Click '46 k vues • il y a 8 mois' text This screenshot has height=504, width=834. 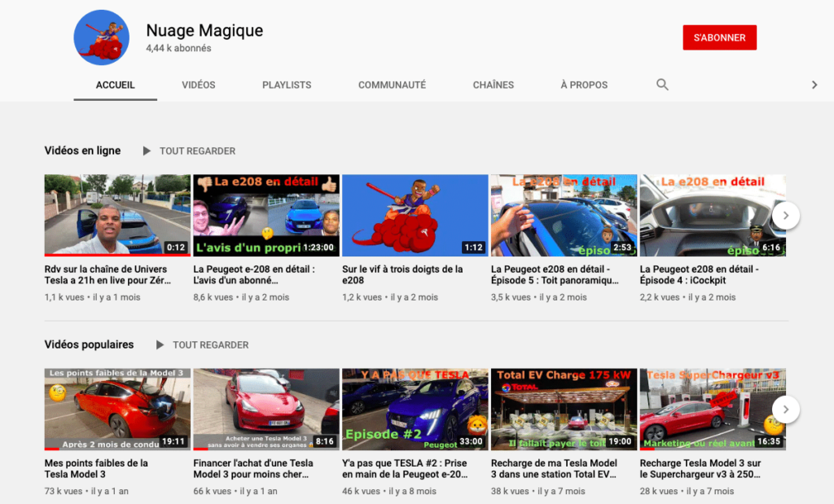389,491
